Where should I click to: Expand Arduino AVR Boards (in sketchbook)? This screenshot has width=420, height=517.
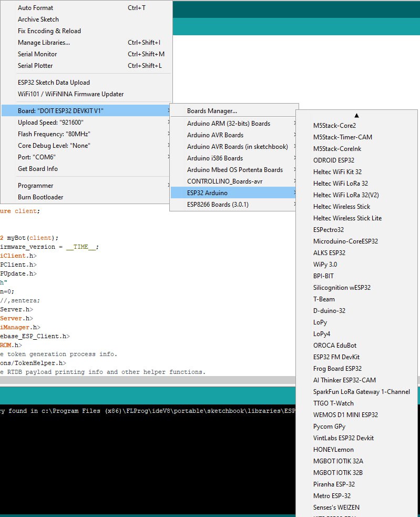[233, 146]
